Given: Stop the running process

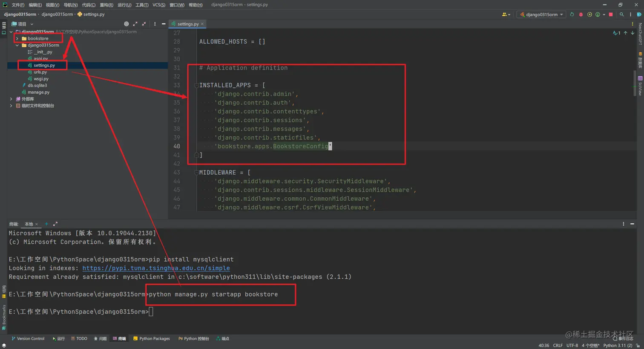Looking at the screenshot, I should [611, 14].
